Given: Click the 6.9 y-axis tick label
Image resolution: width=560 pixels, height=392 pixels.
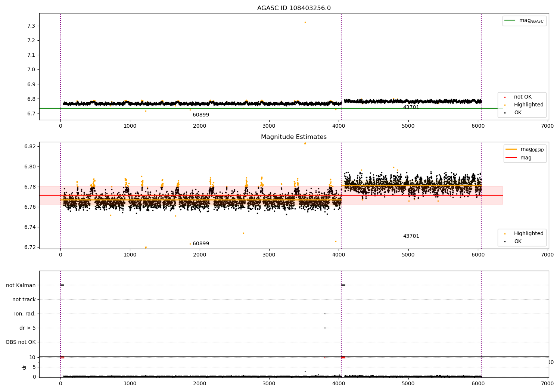Looking at the screenshot, I should coord(31,84).
